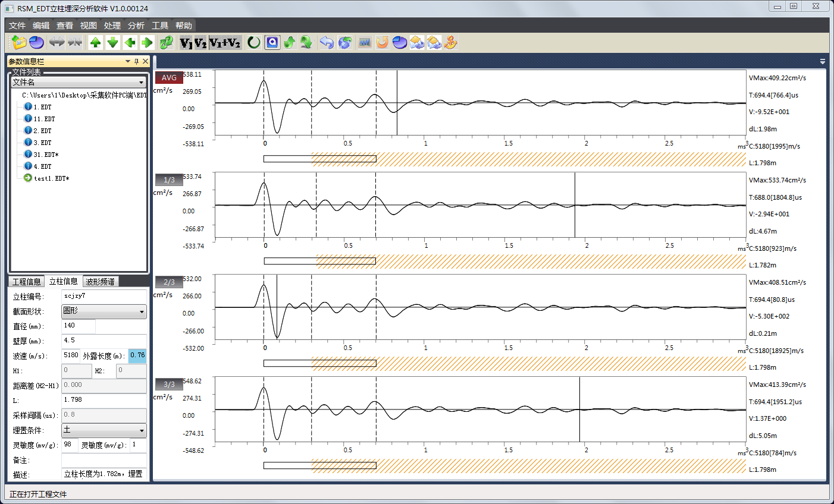Click the second envelope export icon
Viewport: 834px width, 504px height.
pos(434,42)
